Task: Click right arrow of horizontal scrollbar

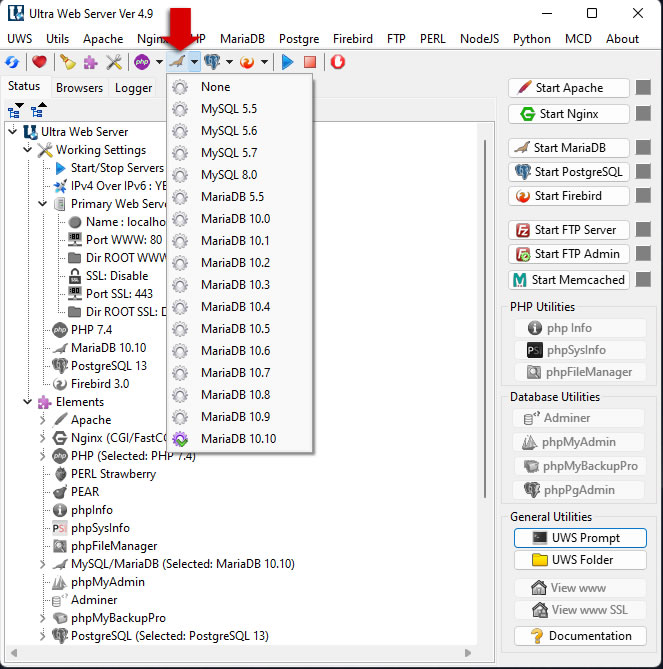Action: click(468, 653)
